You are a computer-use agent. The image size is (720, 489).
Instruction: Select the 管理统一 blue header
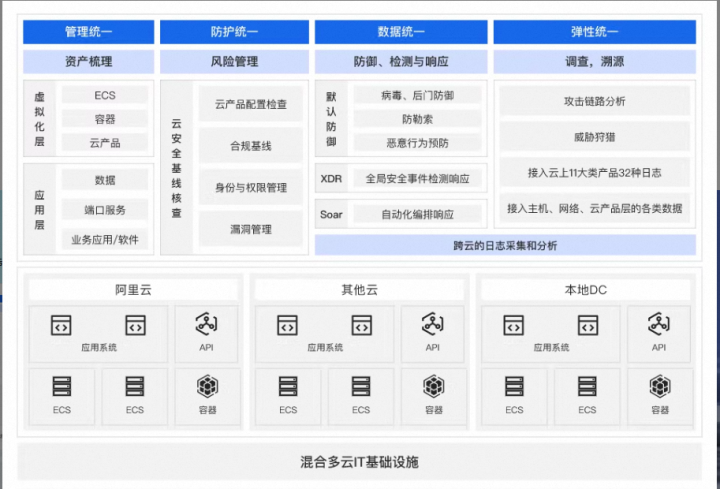[89, 32]
